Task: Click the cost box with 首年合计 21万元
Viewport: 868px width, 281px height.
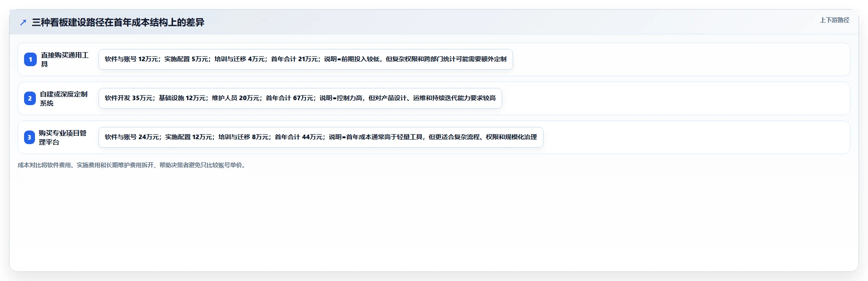Action: point(306,59)
